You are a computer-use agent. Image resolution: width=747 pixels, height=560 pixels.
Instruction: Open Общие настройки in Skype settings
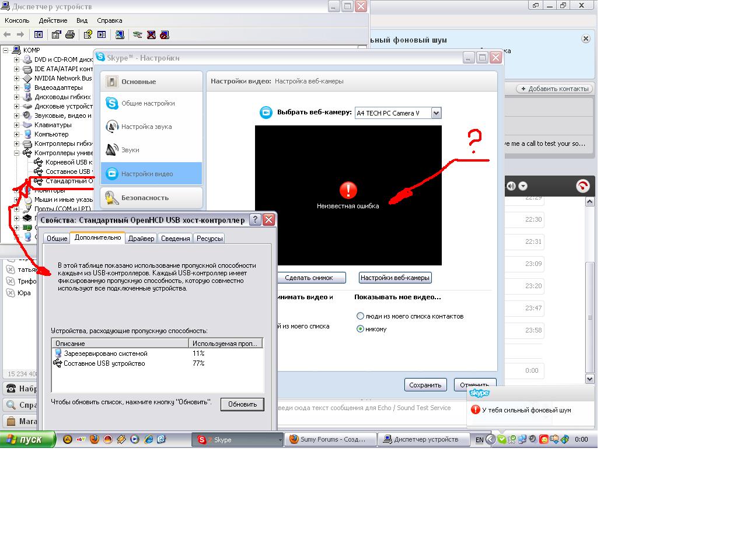click(148, 103)
